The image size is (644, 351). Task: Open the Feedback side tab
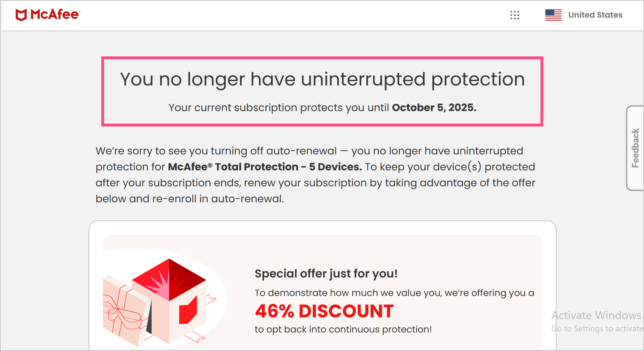(635, 148)
